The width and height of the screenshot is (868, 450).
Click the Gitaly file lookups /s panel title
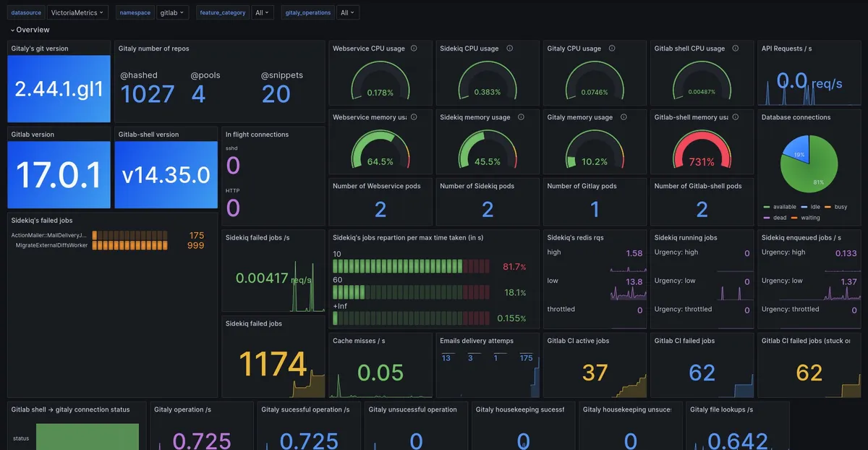(722, 409)
